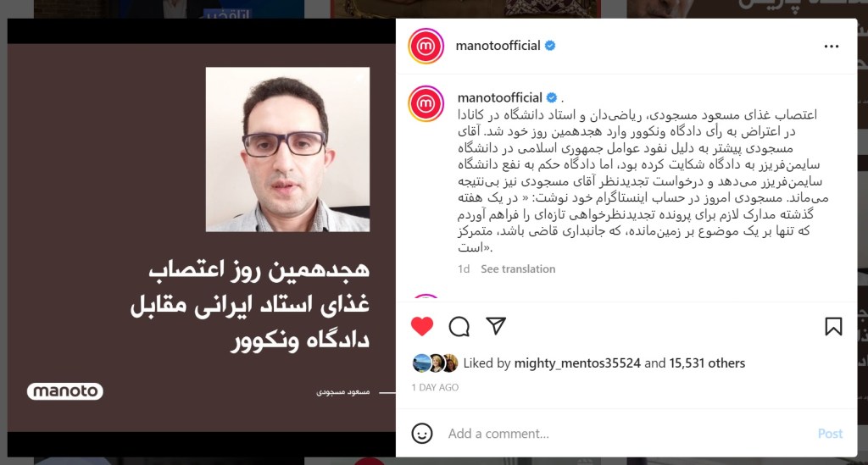This screenshot has height=465, width=868.
Task: Open the three-dot more options menu
Action: (831, 47)
